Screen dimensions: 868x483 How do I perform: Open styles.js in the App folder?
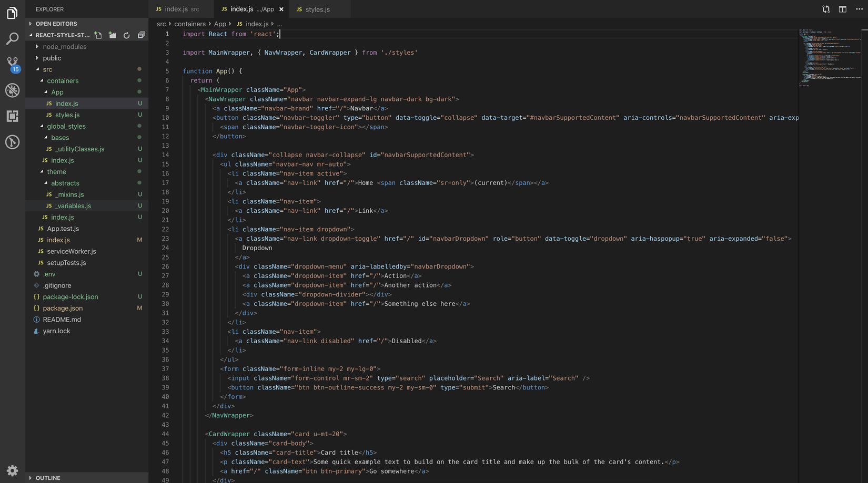tap(67, 115)
